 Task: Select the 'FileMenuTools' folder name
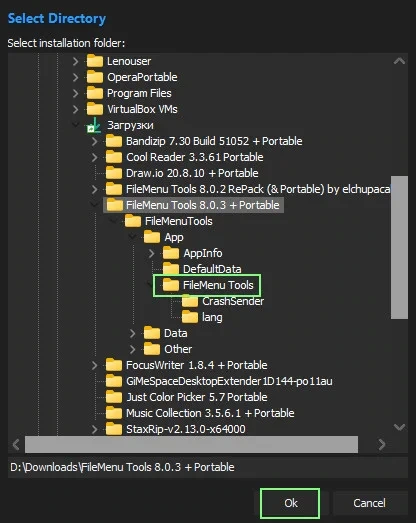[x=178, y=221]
